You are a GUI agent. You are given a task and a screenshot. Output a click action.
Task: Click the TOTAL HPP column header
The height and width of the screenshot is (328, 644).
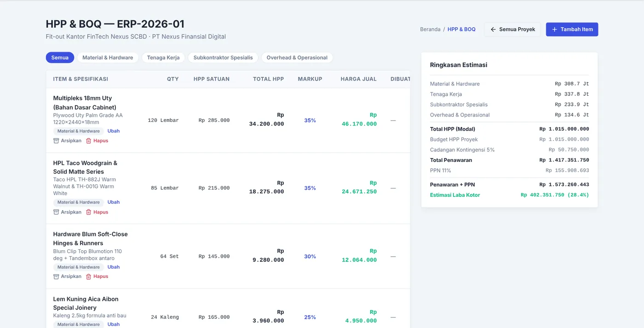(269, 79)
